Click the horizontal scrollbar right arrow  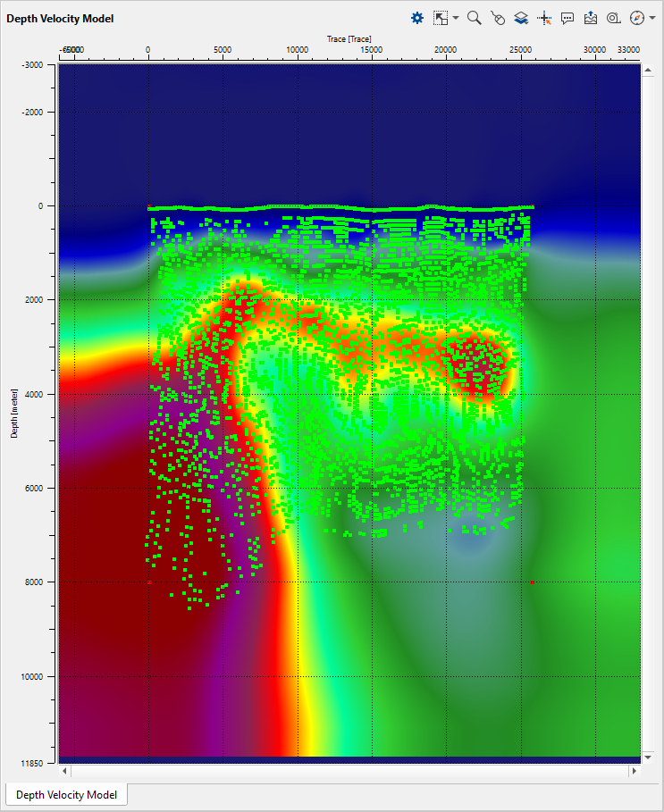pos(635,770)
